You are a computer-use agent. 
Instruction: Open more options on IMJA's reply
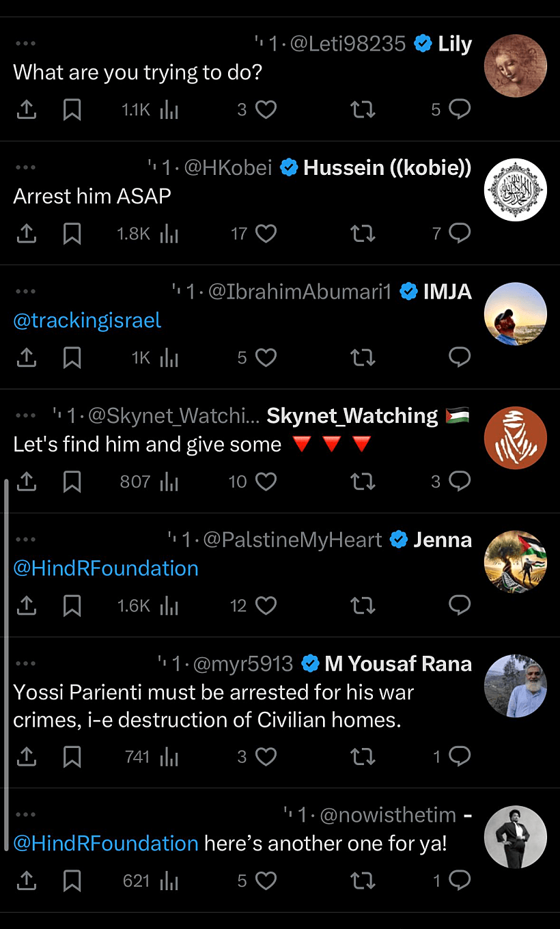tap(25, 291)
